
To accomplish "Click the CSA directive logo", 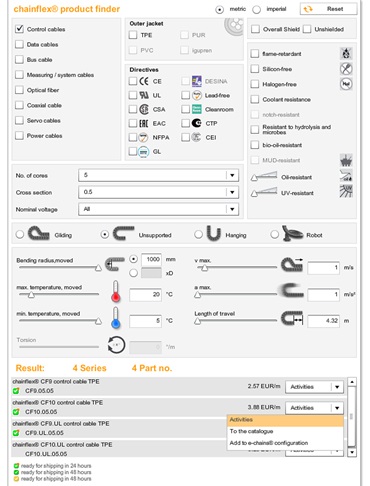I will point(144,109).
